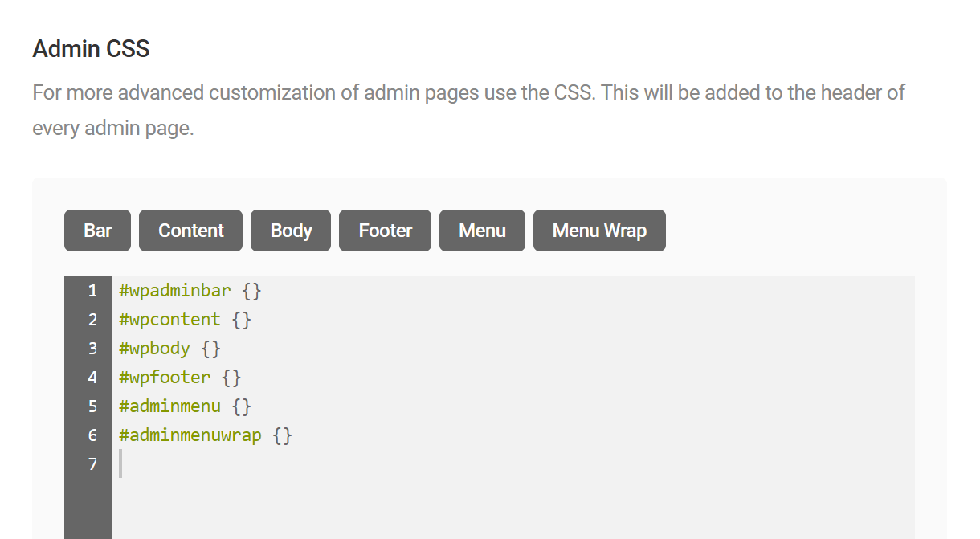Place cursor inside the #wpfooter braces
This screenshot has height=539, width=980.
(x=233, y=377)
